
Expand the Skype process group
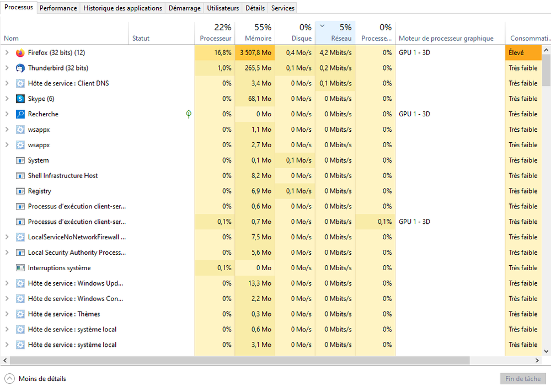tap(7, 99)
